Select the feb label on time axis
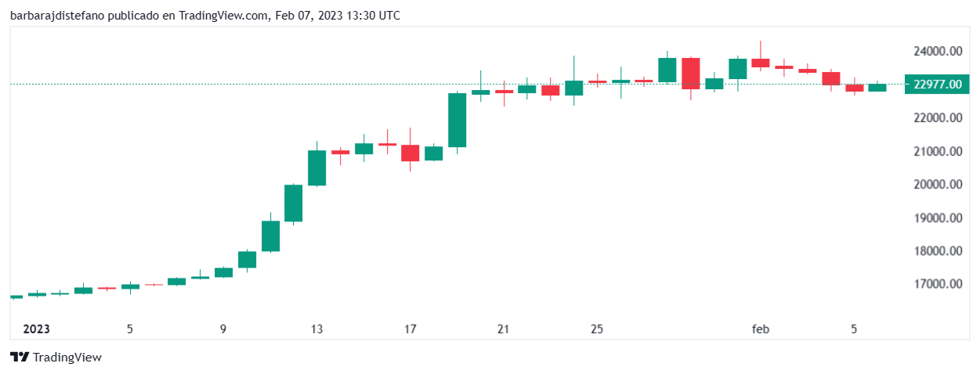 pyautogui.click(x=761, y=329)
